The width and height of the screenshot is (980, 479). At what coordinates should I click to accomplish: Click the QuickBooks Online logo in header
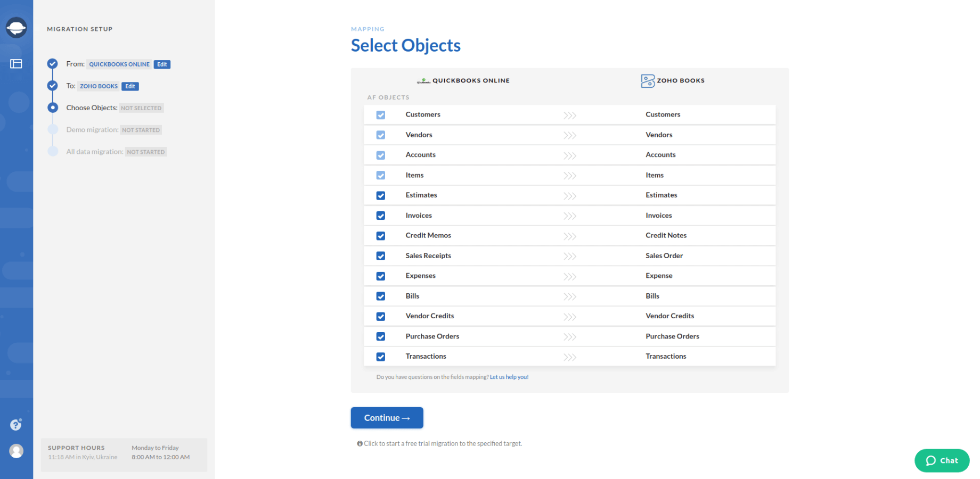[423, 81]
